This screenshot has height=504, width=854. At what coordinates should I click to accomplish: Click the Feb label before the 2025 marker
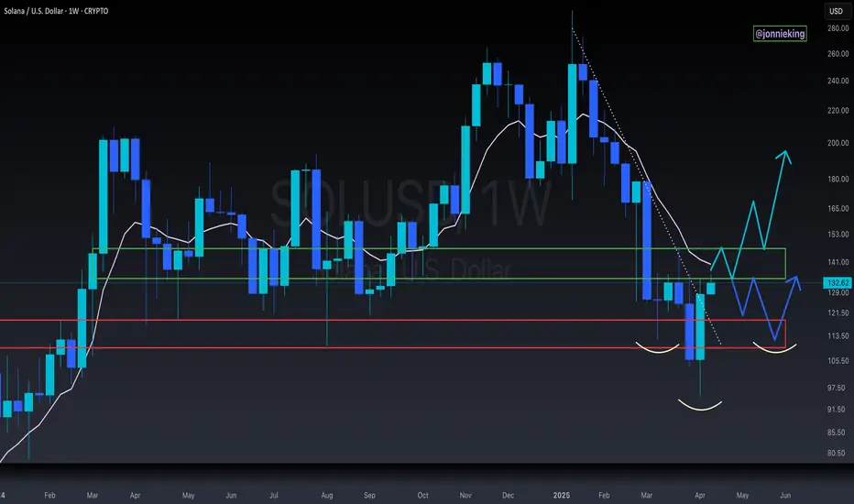point(49,495)
